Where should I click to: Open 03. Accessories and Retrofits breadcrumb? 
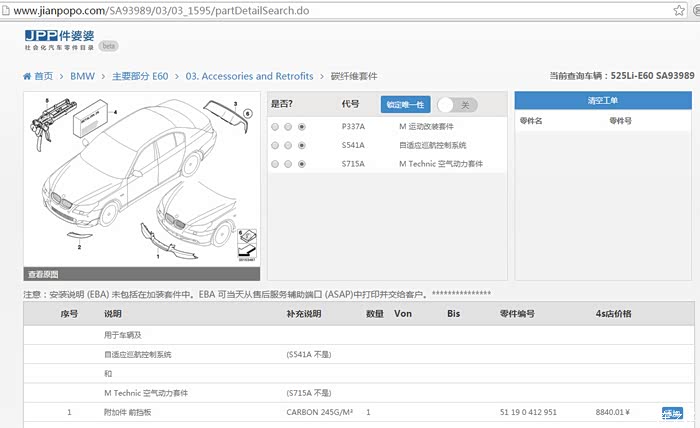click(x=250, y=76)
